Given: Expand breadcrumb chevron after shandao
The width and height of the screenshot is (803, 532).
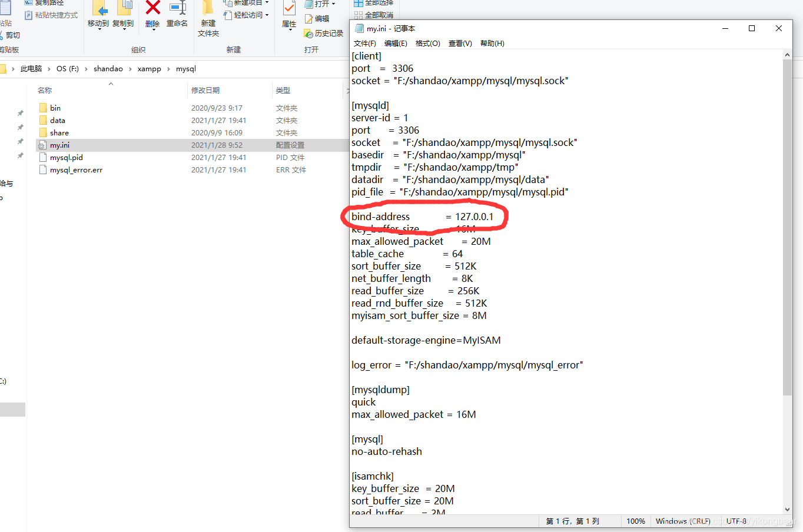Looking at the screenshot, I should coord(130,69).
